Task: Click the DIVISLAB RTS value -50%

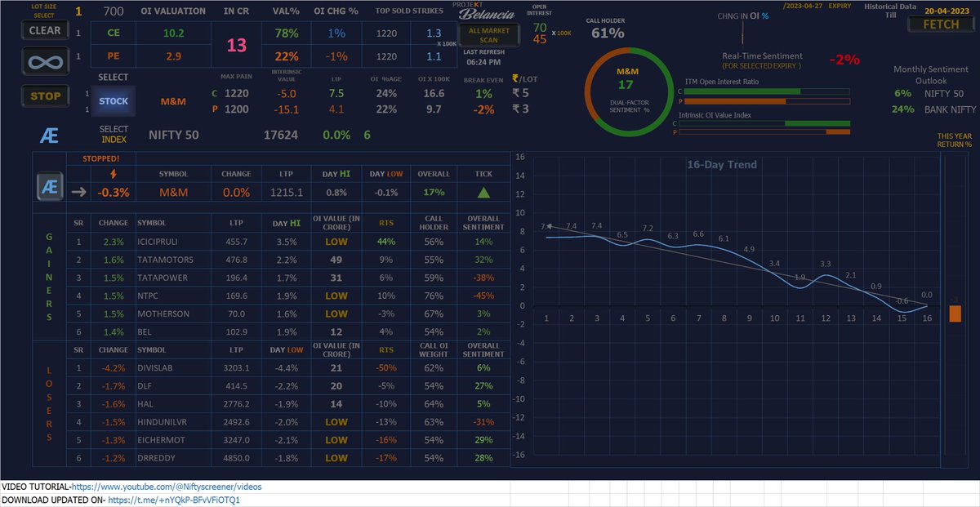Action: pyautogui.click(x=387, y=368)
